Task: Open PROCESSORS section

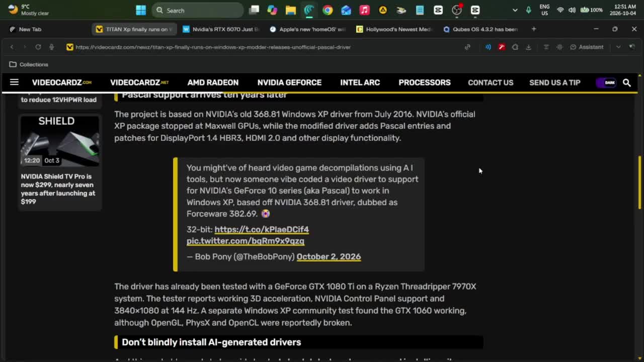Action: pyautogui.click(x=425, y=82)
